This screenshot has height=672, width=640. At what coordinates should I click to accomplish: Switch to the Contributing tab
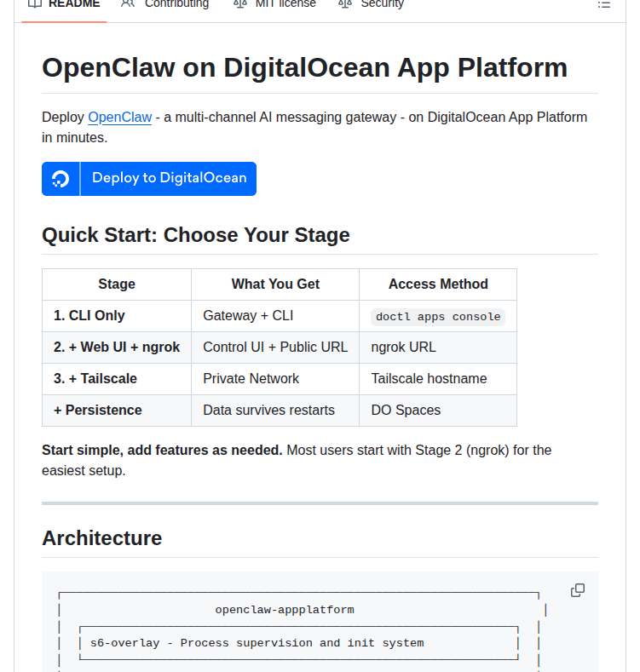(x=165, y=5)
